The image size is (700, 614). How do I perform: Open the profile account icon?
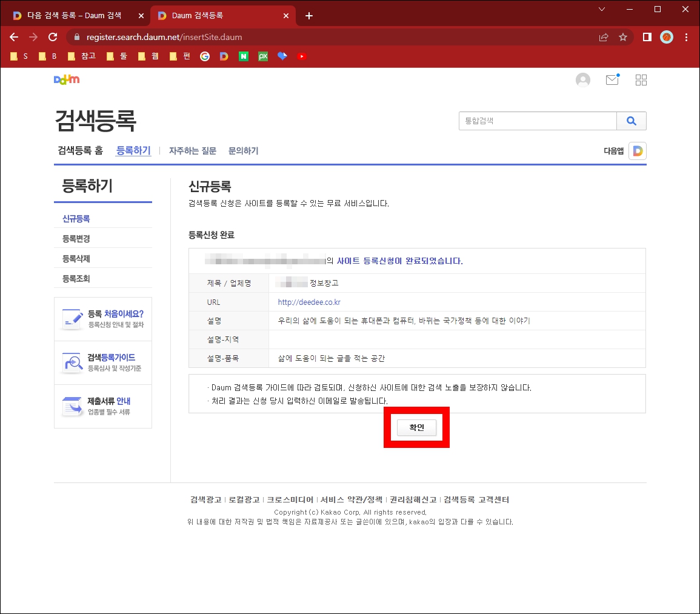point(582,79)
